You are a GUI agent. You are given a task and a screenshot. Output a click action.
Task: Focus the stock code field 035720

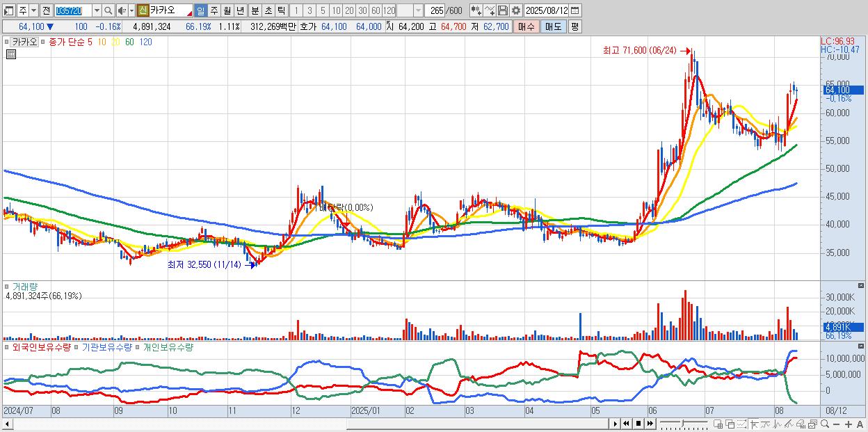72,10
